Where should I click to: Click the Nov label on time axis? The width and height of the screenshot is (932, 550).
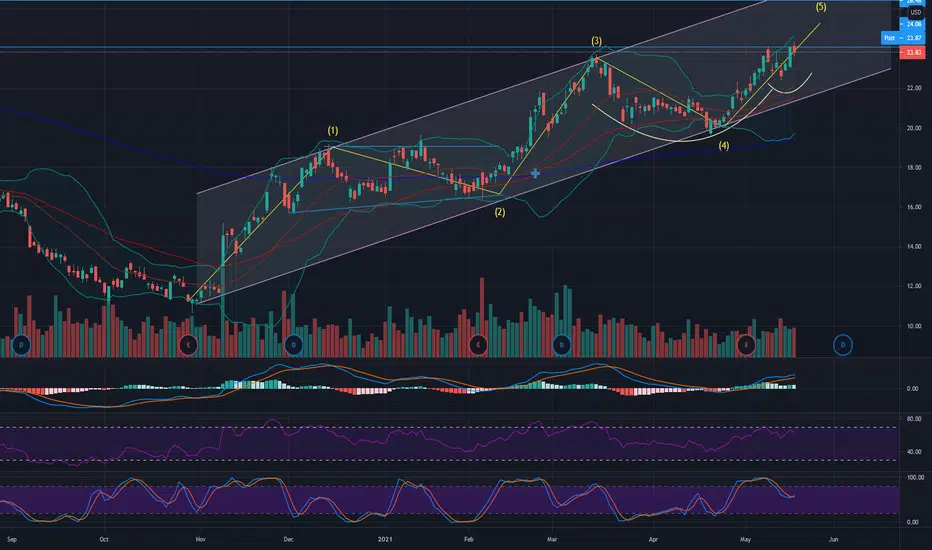200,540
